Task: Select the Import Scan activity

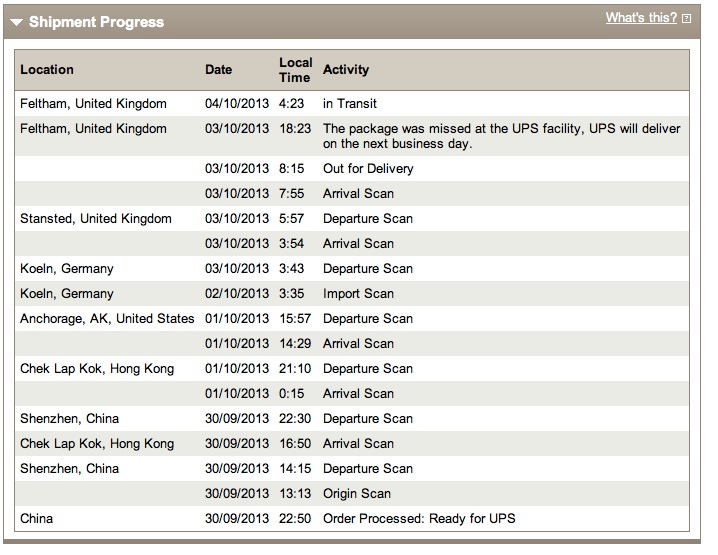Action: click(x=359, y=294)
